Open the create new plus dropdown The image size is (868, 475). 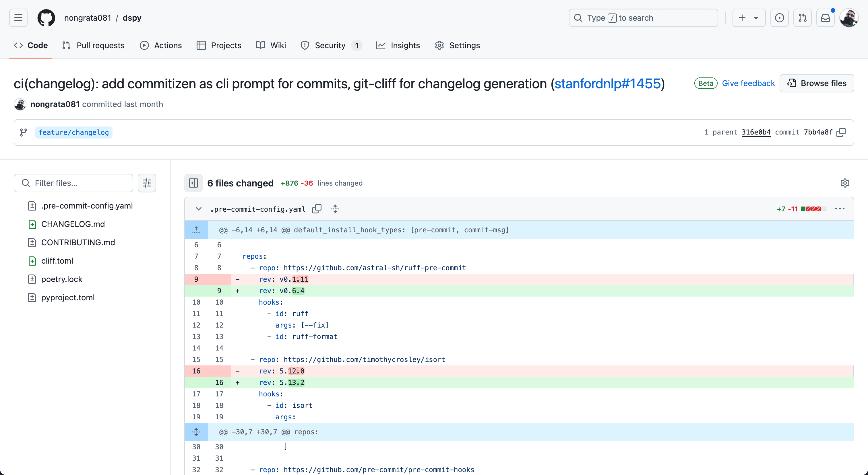[x=748, y=18]
